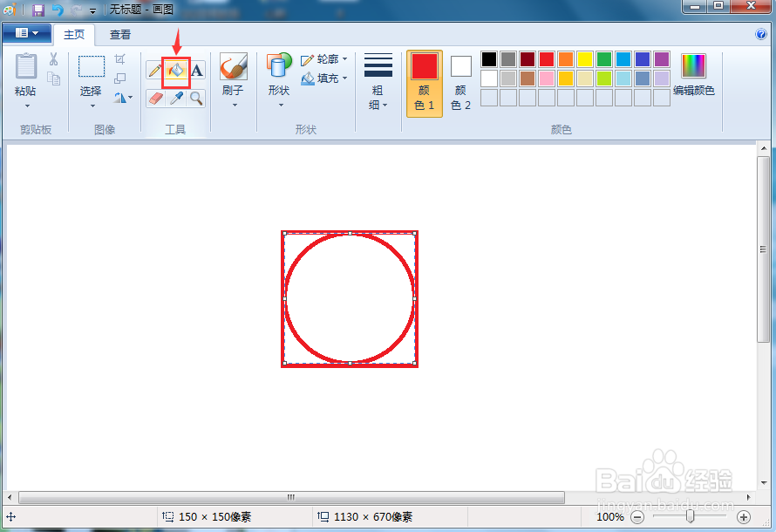Pick the black color swatch
The width and height of the screenshot is (776, 532).
pos(488,59)
